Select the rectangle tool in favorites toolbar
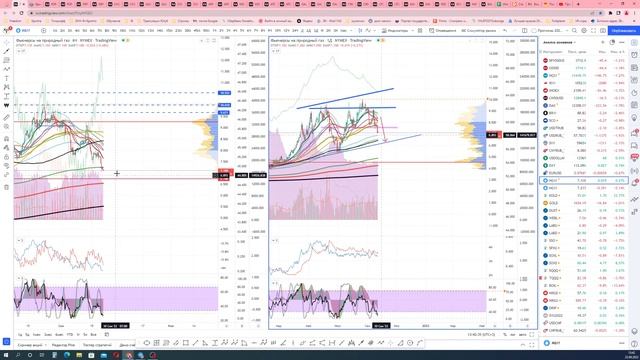Screen dimensions: 640x360 click(x=186, y=343)
